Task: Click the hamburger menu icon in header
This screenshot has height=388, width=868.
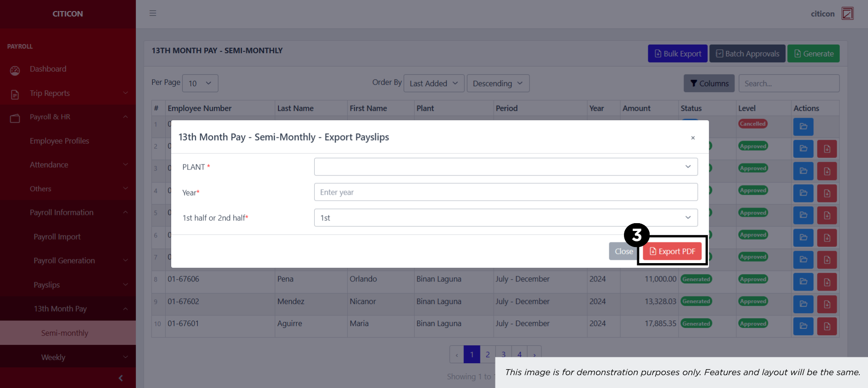Action: click(x=153, y=13)
